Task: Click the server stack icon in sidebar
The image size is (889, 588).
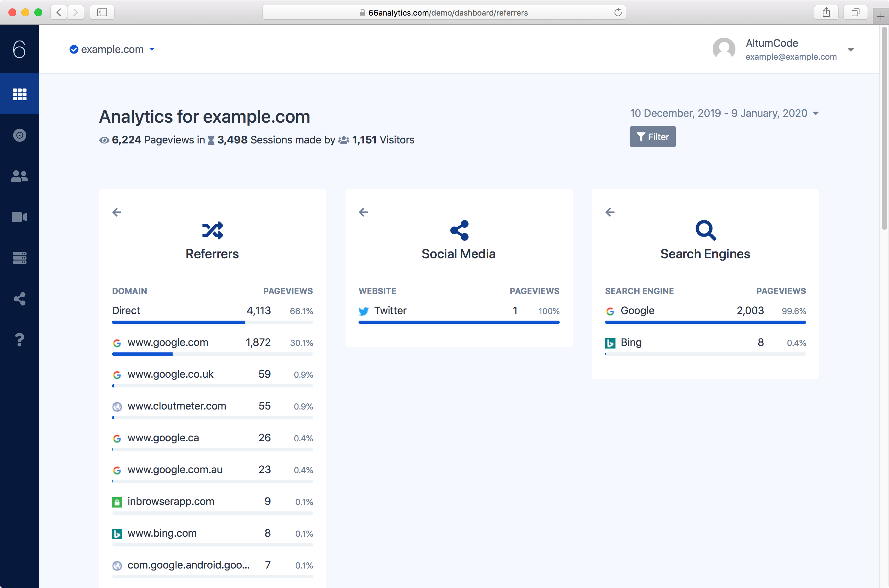Action: pos(19,258)
